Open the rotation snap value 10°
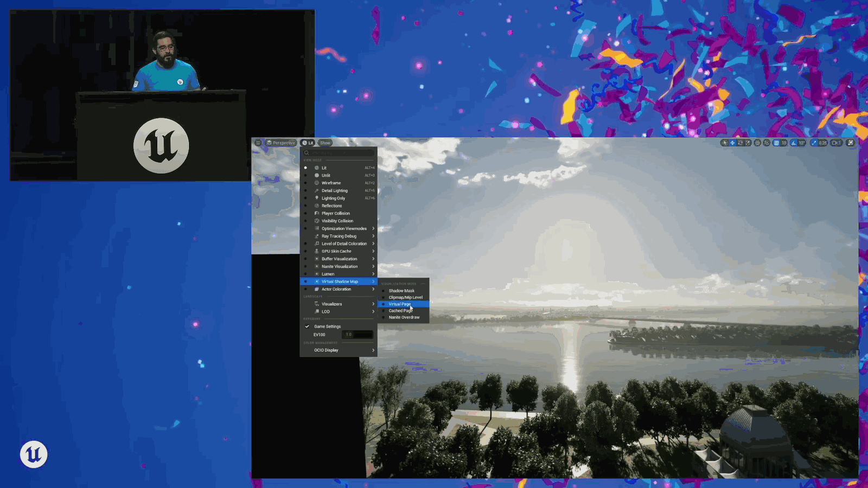Viewport: 868px width, 488px height. click(802, 143)
